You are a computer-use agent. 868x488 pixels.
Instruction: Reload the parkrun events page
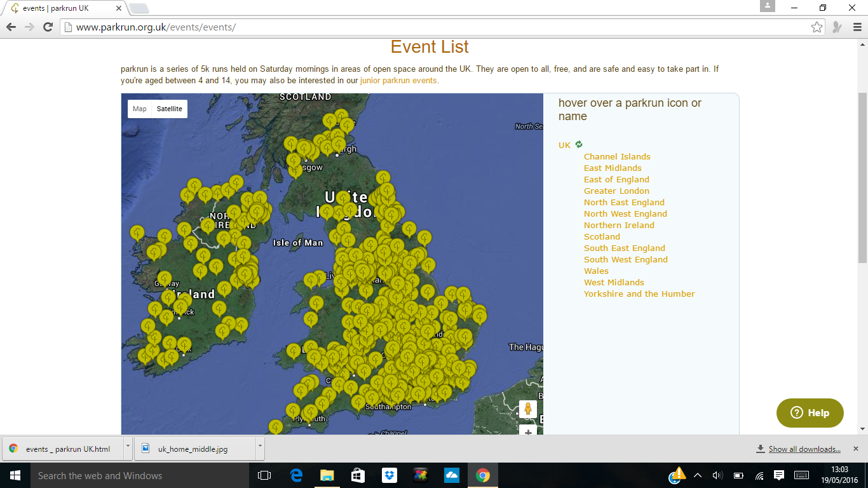coord(48,27)
